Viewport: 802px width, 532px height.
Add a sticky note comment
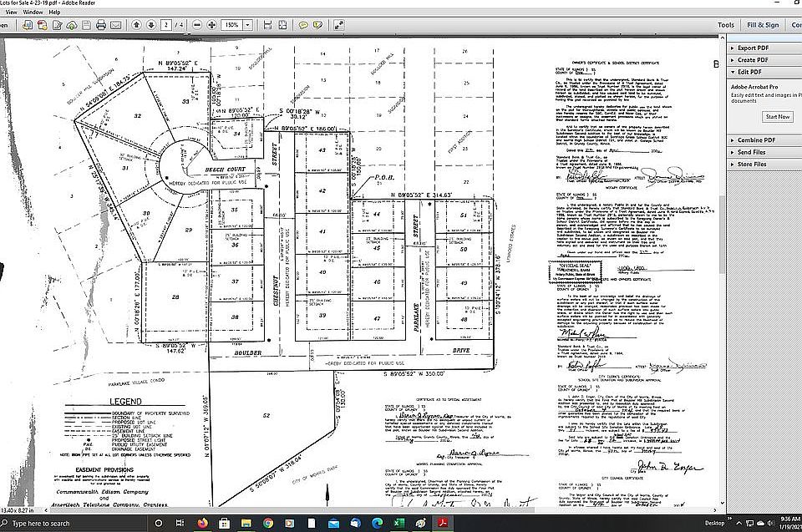click(x=303, y=24)
